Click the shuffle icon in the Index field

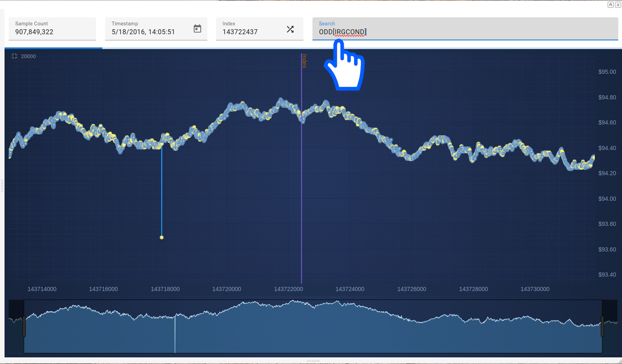[290, 29]
